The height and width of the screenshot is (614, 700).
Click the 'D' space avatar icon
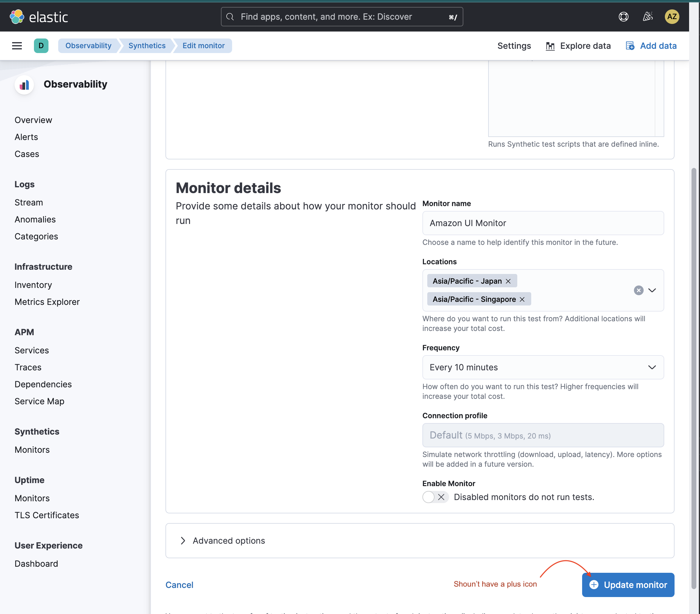(x=41, y=45)
